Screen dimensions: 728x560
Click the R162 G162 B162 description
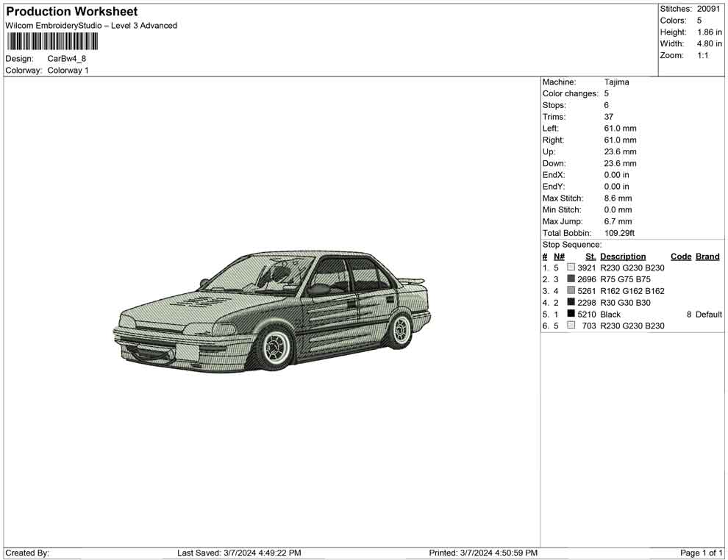(x=632, y=291)
